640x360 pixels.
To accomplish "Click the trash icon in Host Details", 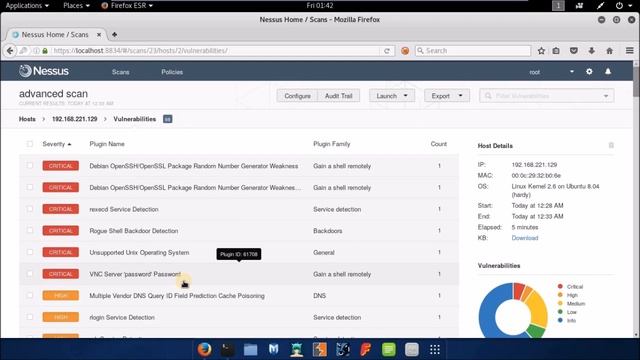I will pyautogui.click(x=611, y=145).
